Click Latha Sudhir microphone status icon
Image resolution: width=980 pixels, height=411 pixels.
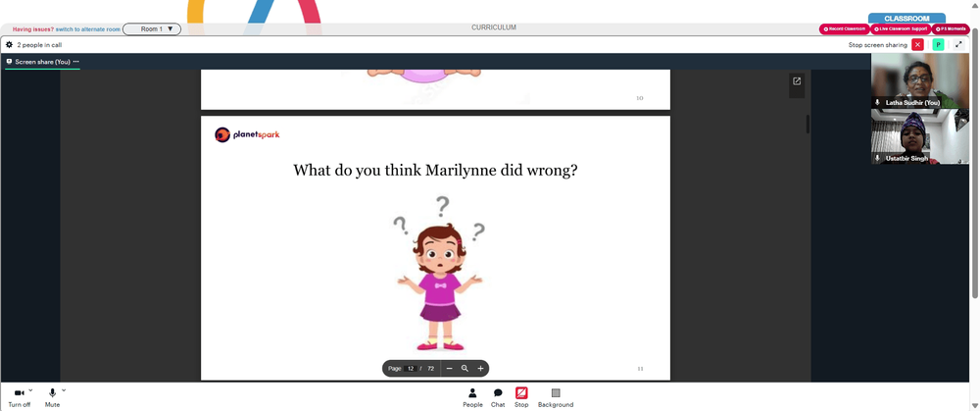pos(877,102)
